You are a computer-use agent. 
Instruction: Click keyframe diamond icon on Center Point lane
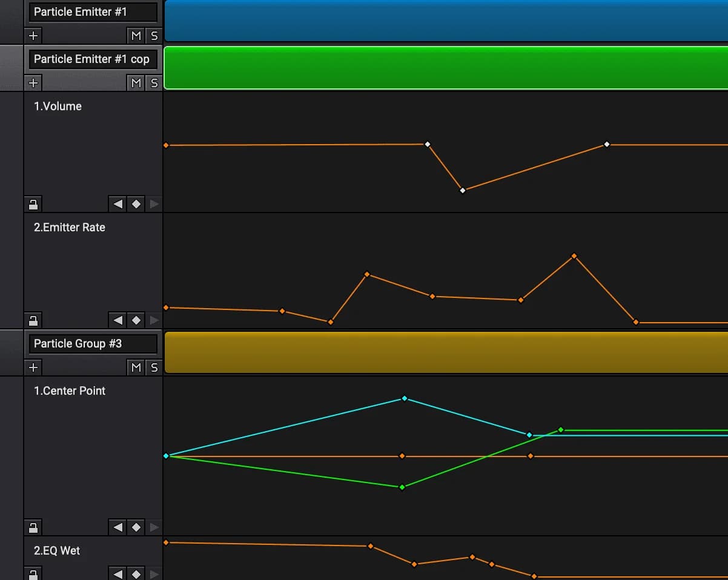click(136, 527)
